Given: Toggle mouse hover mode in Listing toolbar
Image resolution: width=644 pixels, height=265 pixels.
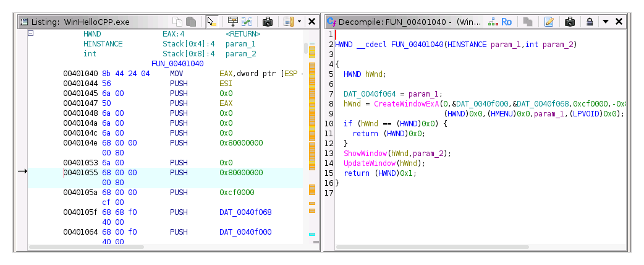Looking at the screenshot, I should tap(212, 22).
